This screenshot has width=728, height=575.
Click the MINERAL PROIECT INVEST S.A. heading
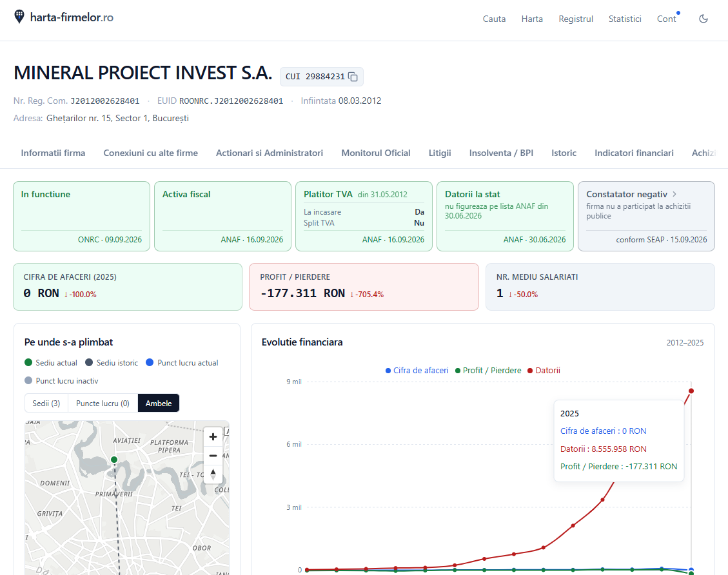[x=143, y=73]
